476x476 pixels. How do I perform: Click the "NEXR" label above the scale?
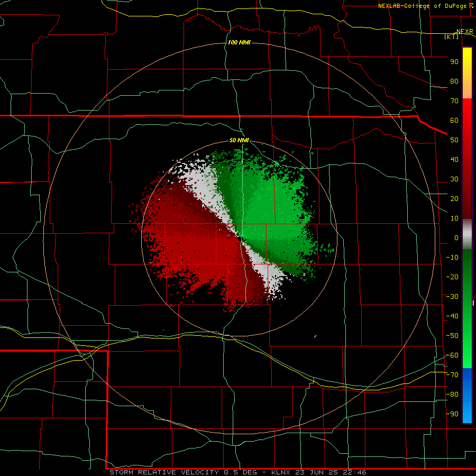point(465,32)
